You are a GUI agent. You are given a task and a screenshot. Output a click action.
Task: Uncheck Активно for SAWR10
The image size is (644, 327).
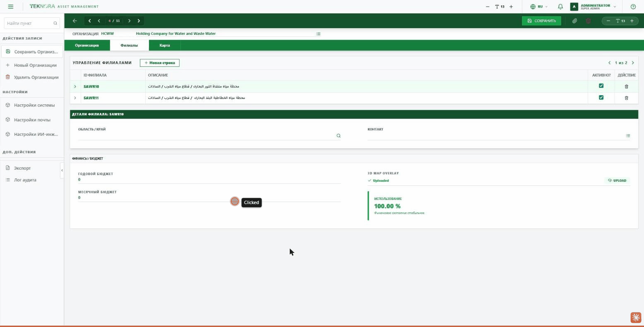[x=601, y=86]
